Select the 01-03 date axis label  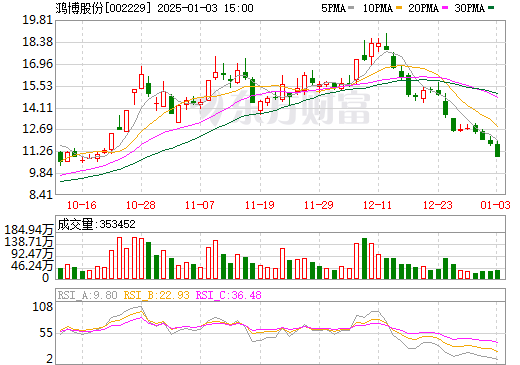pyautogui.click(x=495, y=205)
